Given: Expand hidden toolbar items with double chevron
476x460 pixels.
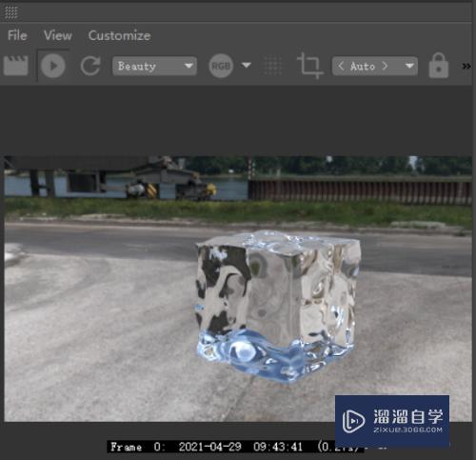Looking at the screenshot, I should coord(466,67).
